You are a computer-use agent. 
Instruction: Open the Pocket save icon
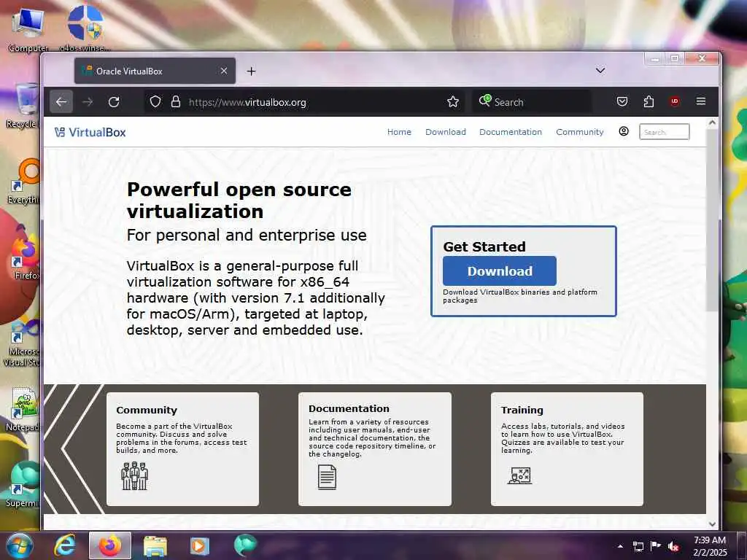coord(622,101)
